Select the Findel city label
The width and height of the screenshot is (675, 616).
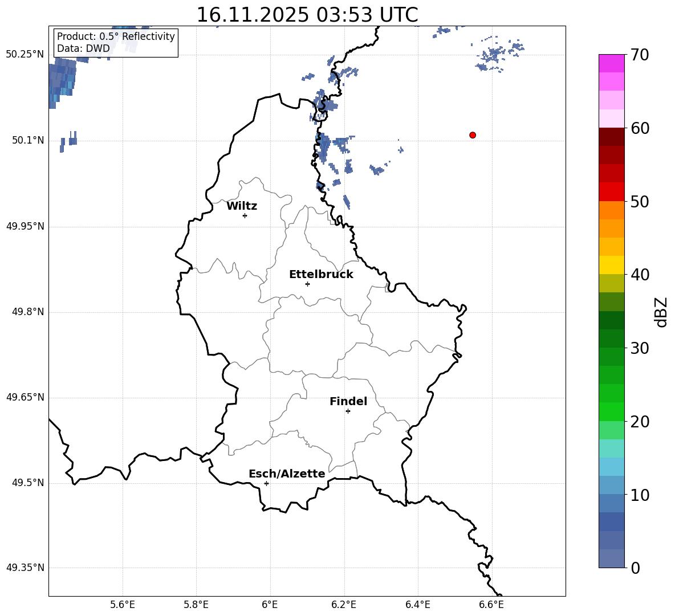(348, 401)
